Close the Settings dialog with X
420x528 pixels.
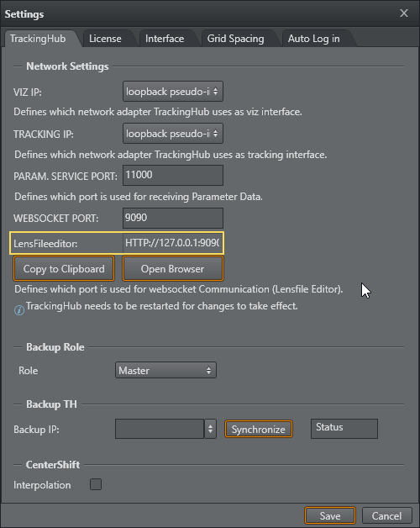point(404,13)
